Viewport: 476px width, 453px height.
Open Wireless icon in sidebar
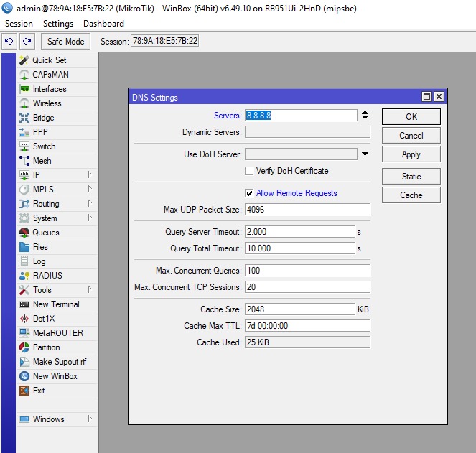coord(24,103)
